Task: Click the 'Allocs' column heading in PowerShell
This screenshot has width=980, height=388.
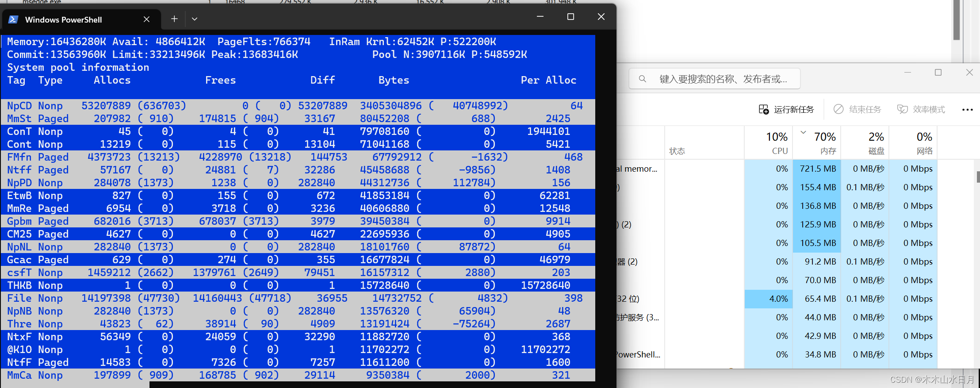Action: click(112, 80)
